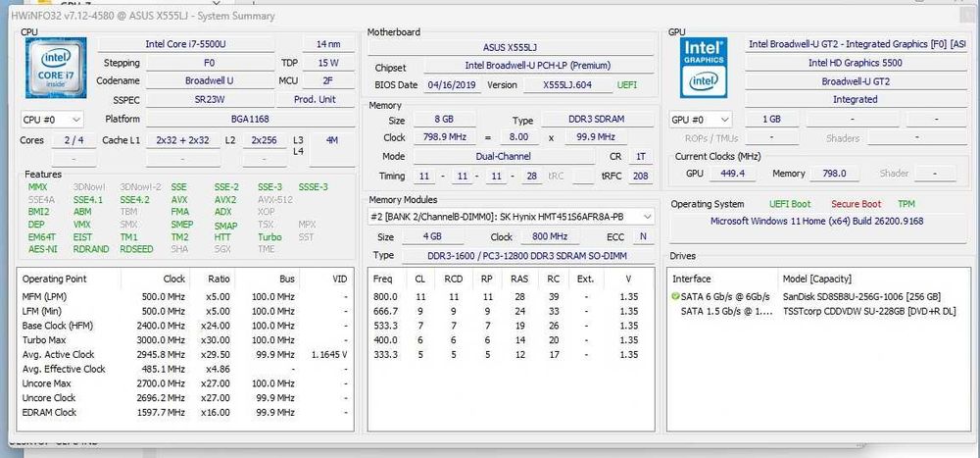Viewport: 980px width, 458px height.
Task: Click the Cores 2 / 4 value
Action: pyautogui.click(x=73, y=140)
